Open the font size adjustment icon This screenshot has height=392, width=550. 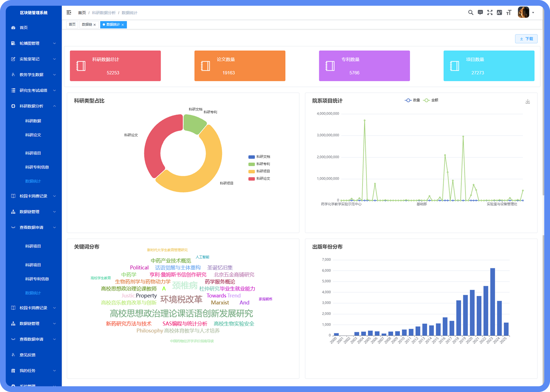click(509, 13)
